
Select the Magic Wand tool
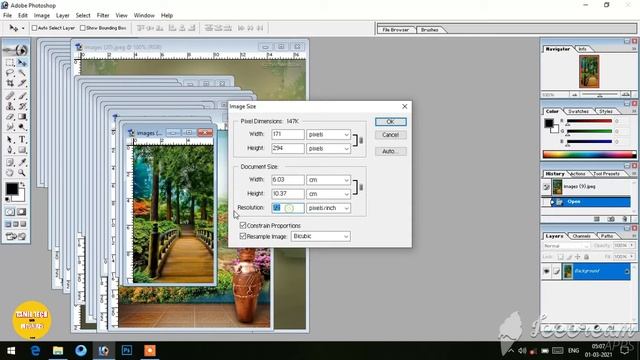click(x=22, y=73)
